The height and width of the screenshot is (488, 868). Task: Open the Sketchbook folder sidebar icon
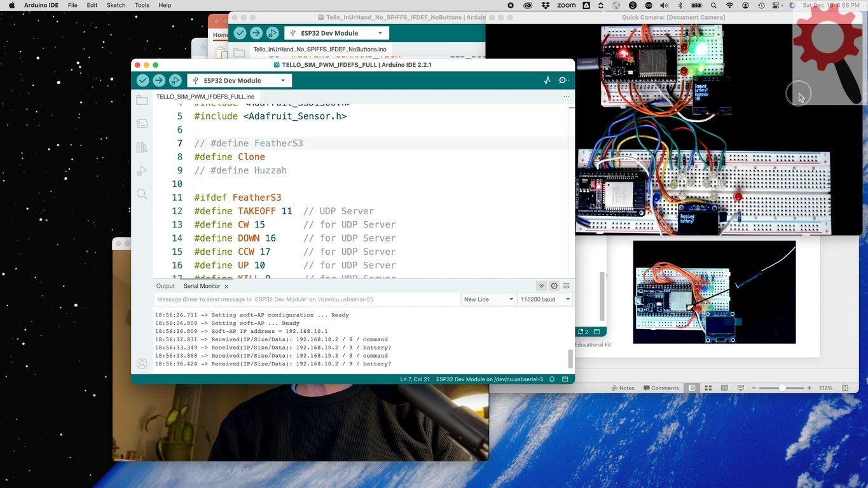point(142,100)
